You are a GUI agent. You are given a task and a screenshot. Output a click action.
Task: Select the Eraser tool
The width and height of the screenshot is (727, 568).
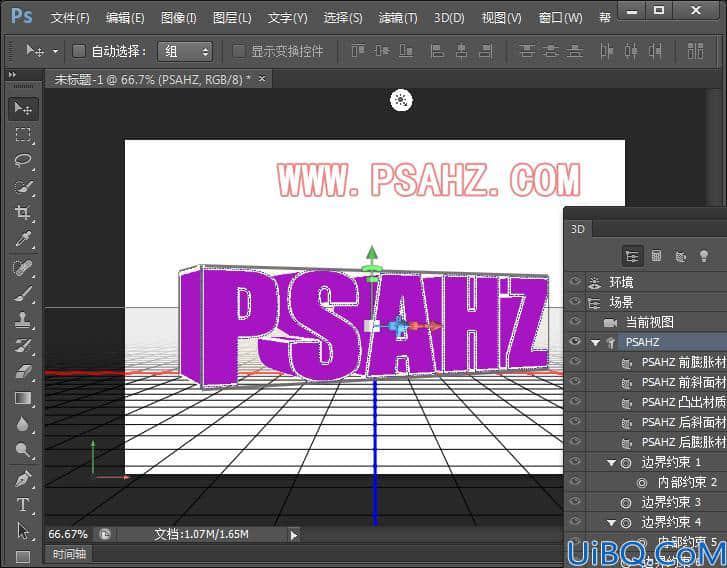click(23, 371)
